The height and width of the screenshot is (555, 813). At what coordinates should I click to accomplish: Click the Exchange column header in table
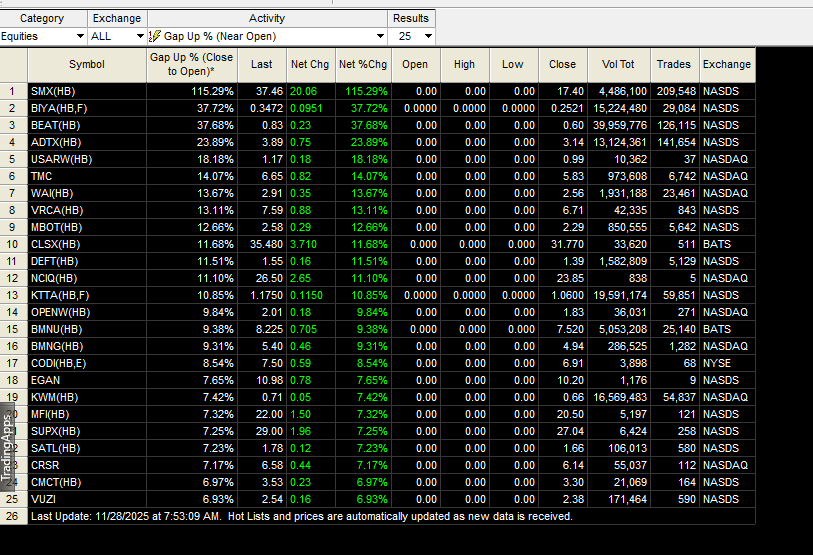726,64
